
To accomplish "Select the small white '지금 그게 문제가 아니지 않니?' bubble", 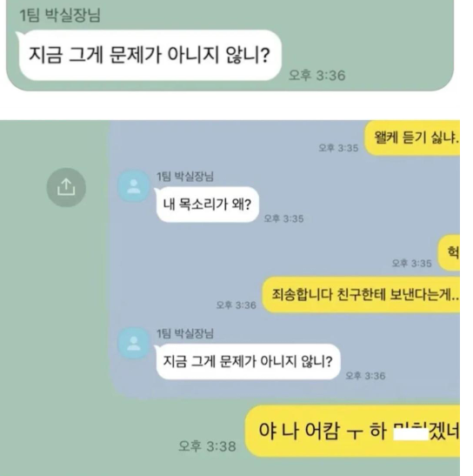I will pos(248,361).
